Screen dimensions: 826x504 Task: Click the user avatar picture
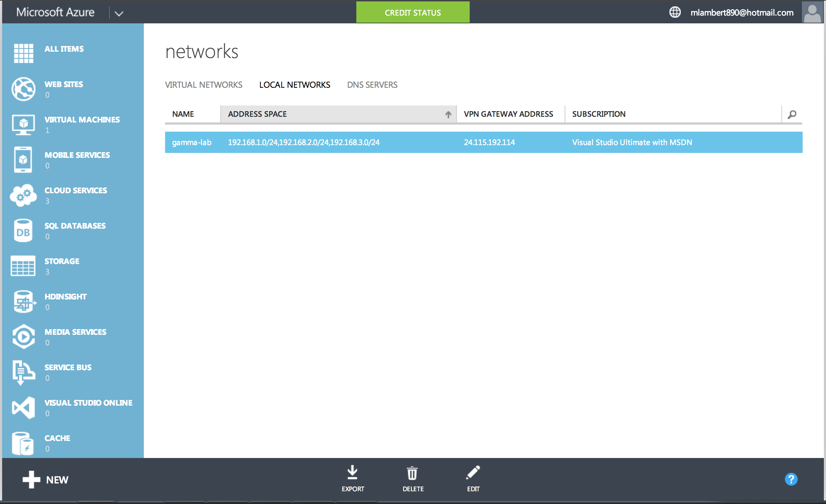click(x=812, y=12)
